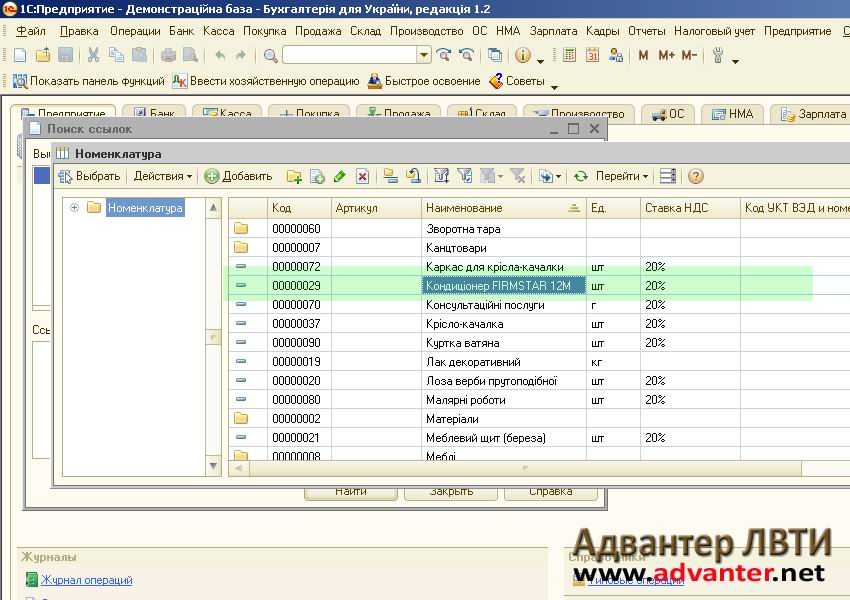This screenshot has height=600, width=850.
Task: Click the magnifier Find icon
Action: click(x=270, y=55)
